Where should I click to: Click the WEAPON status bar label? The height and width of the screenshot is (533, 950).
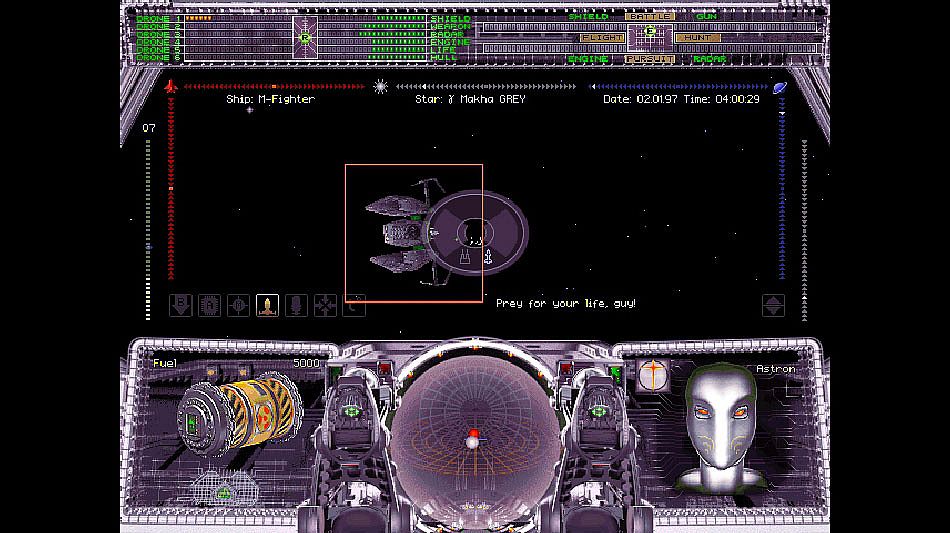450,27
